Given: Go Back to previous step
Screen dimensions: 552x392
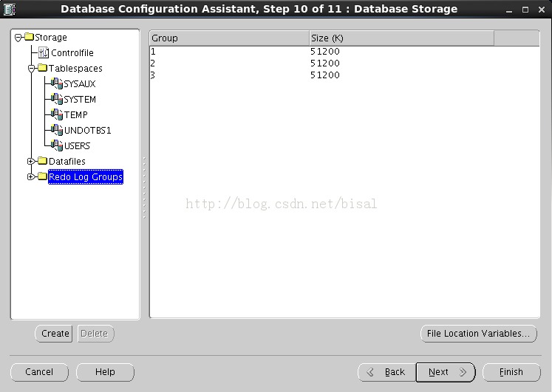Looking at the screenshot, I should tap(387, 372).
